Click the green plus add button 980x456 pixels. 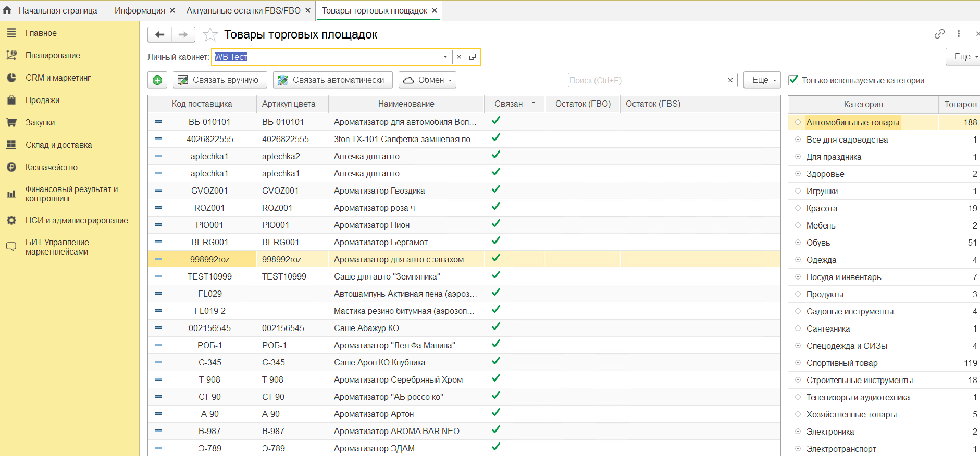pyautogui.click(x=157, y=80)
